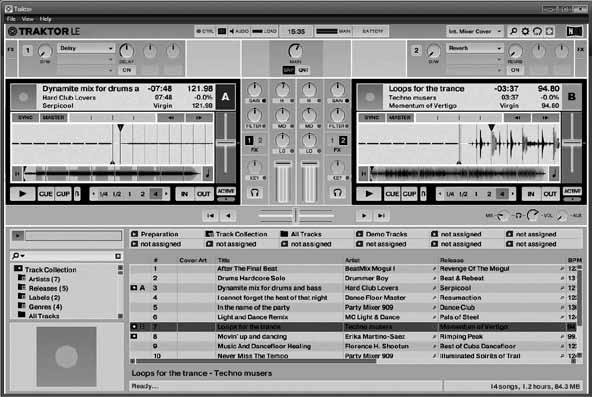Click the Deck A letter badge
Viewport: 592px width, 397px height.
pos(225,97)
